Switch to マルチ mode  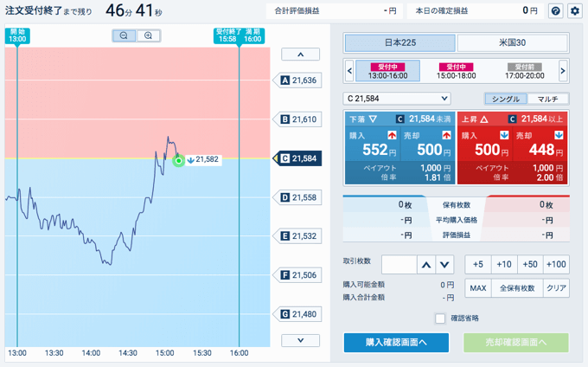click(547, 99)
